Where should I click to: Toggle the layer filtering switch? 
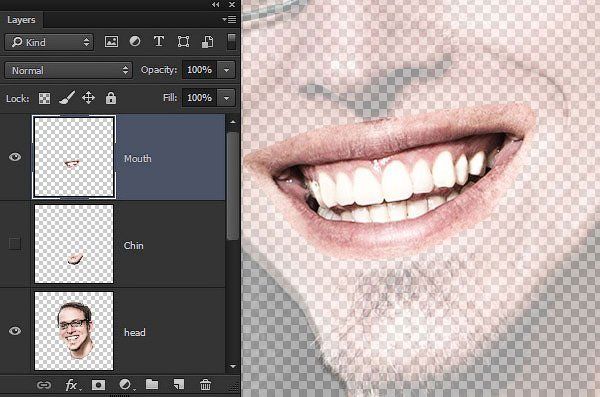[231, 41]
